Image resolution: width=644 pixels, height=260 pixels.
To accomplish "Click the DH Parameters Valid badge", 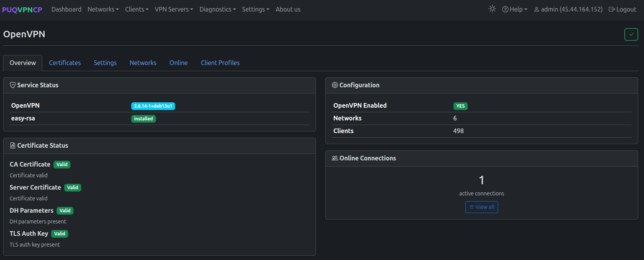I will click(65, 211).
